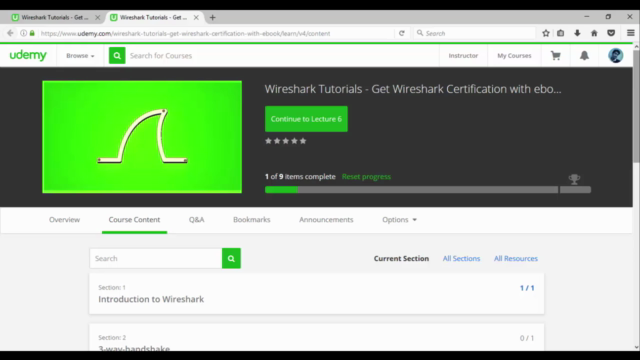Go to the Firefox home page icon
640x360 pixels.
[594, 33]
